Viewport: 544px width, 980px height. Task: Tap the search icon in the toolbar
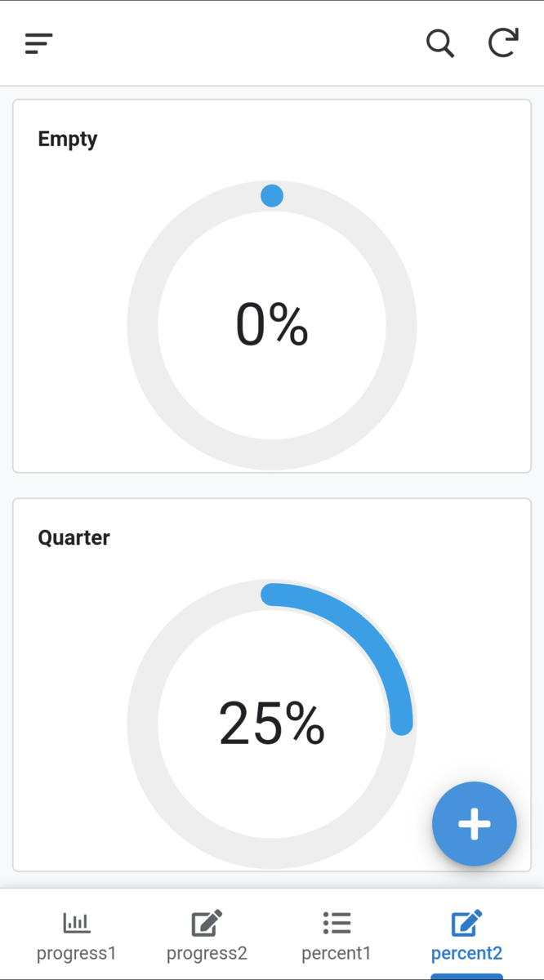(x=440, y=45)
